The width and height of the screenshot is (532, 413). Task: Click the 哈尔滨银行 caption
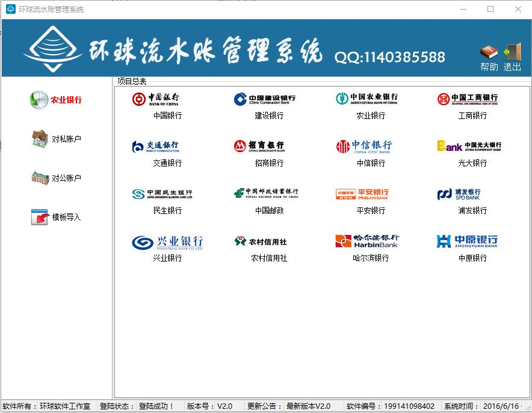[371, 258]
